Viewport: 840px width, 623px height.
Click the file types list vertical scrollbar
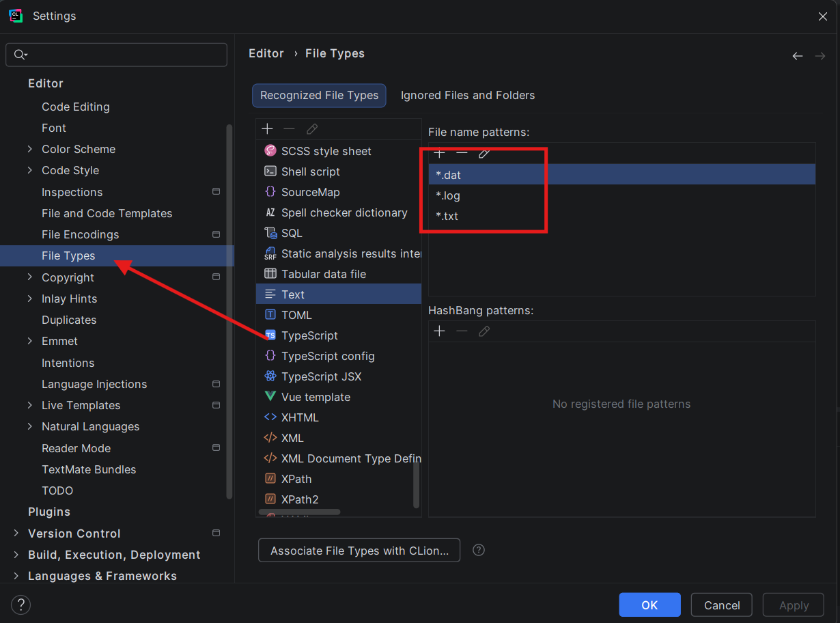[417, 485]
